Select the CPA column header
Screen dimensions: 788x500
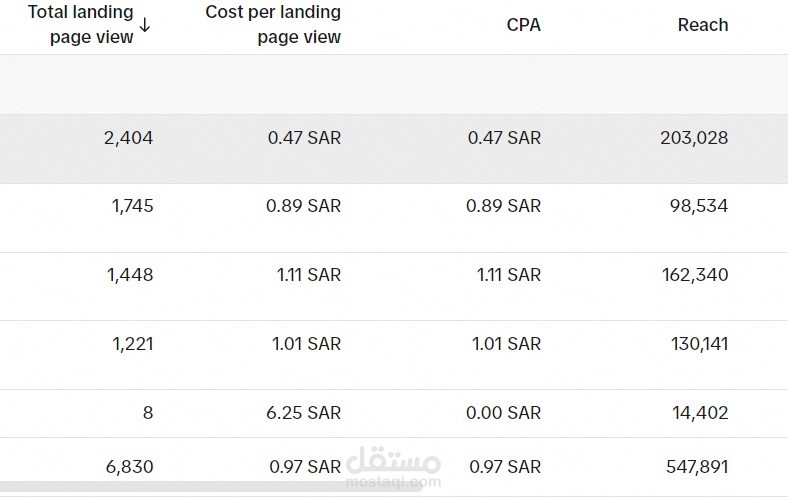[x=523, y=25]
